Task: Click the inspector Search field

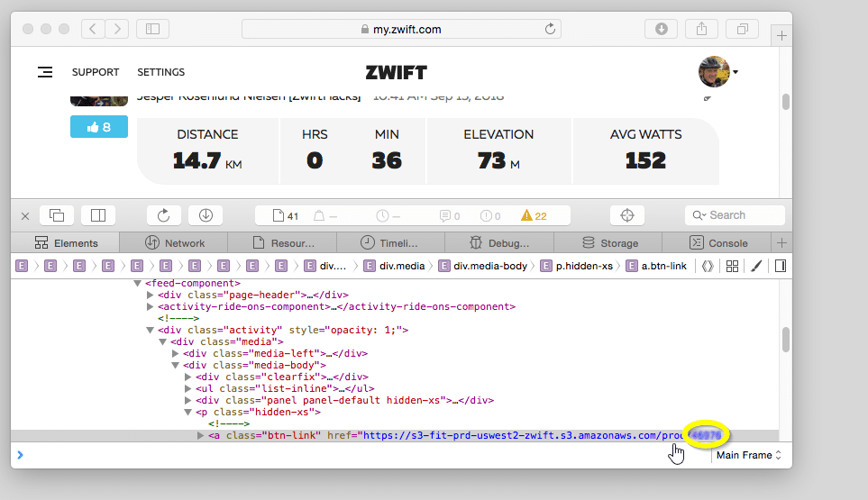Action: pos(735,215)
